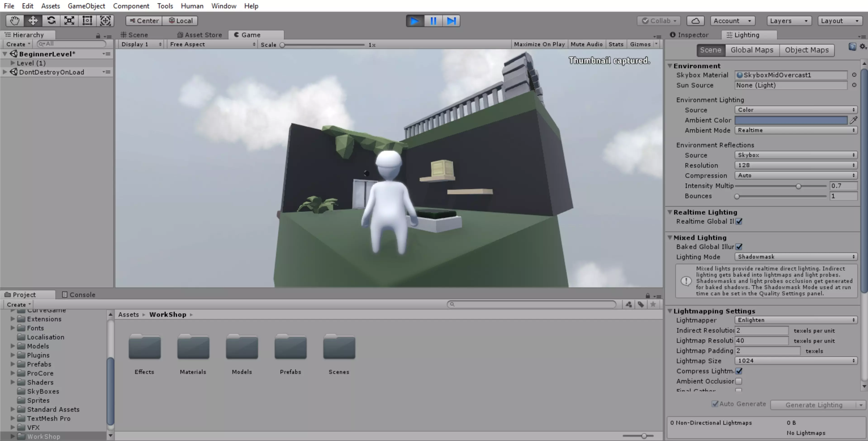Expand the Level (1) hierarchy item
868x441 pixels.
pos(12,63)
